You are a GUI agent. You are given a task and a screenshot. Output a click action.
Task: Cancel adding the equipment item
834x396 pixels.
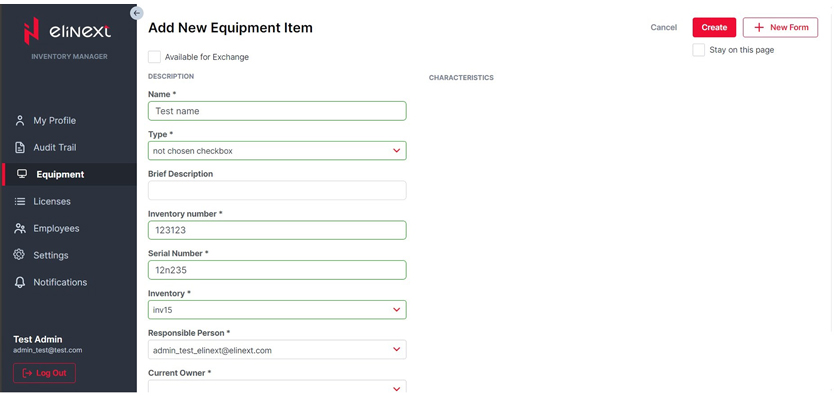tap(663, 28)
